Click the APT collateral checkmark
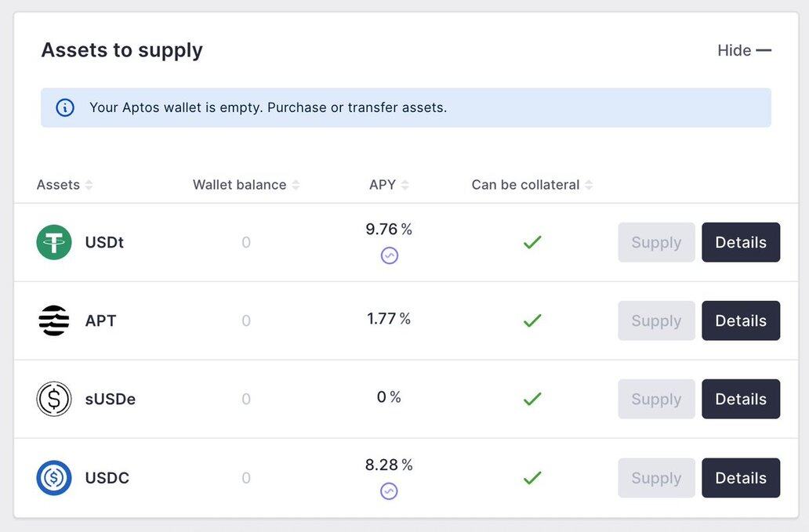Image resolution: width=809 pixels, height=532 pixels. click(532, 320)
